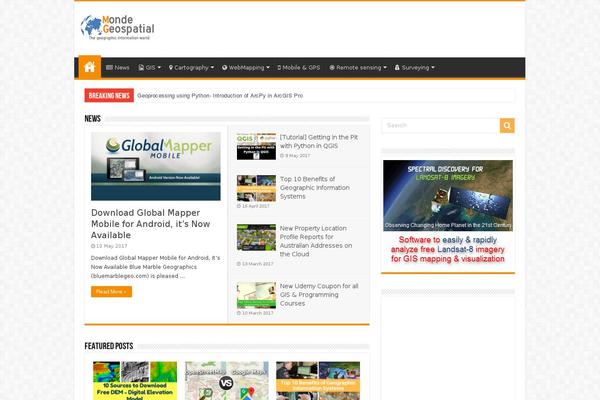
Task: Open the News menu item
Action: tap(118, 68)
